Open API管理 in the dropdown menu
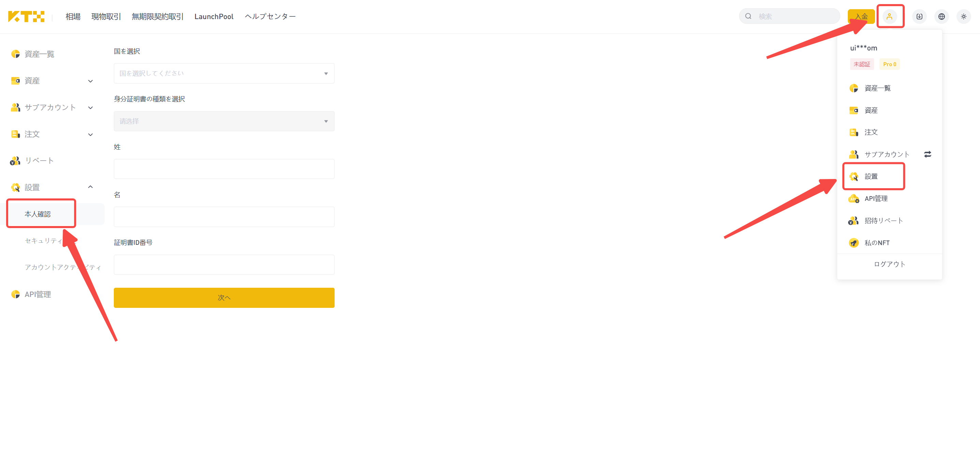The height and width of the screenshot is (449, 980). (x=876, y=199)
